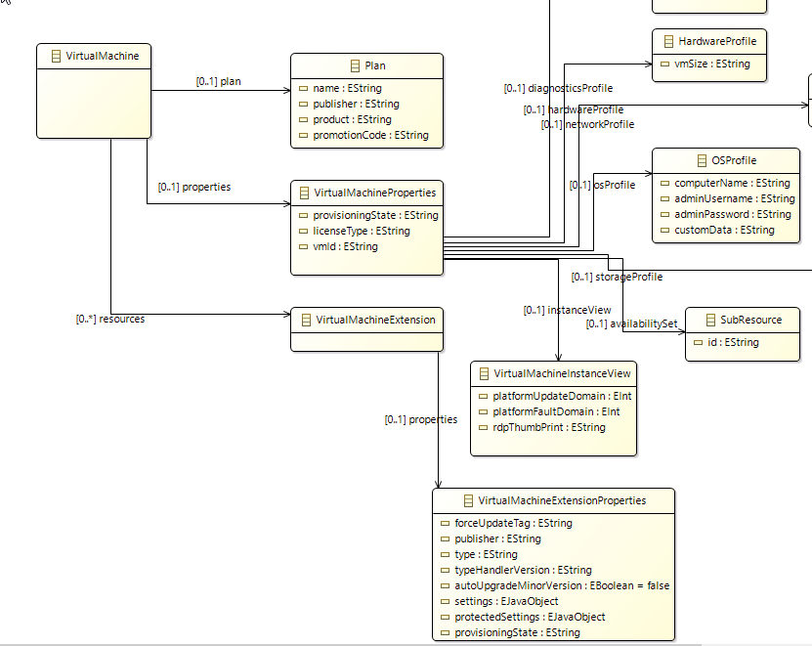Click the "[0..1] plan" reference label

tap(219, 82)
